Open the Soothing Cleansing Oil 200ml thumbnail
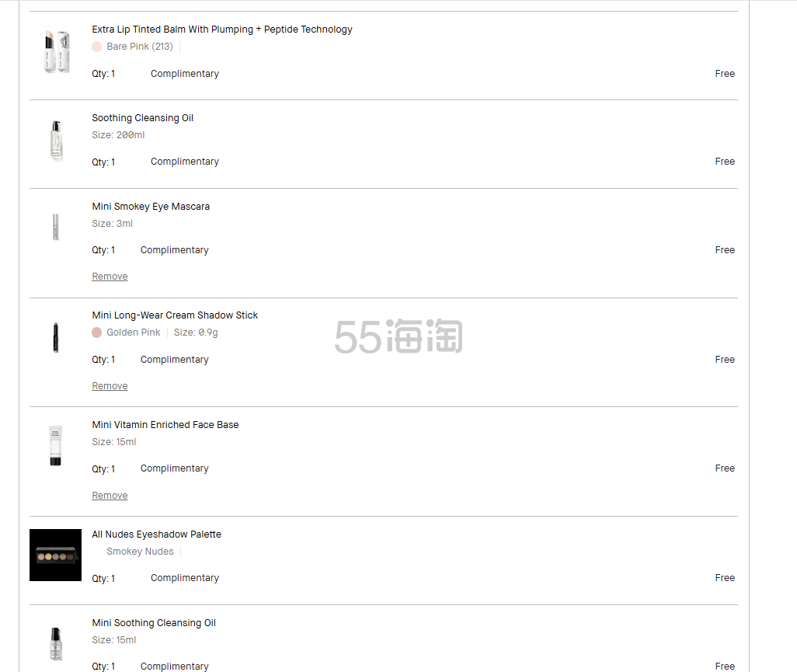 (x=56, y=141)
